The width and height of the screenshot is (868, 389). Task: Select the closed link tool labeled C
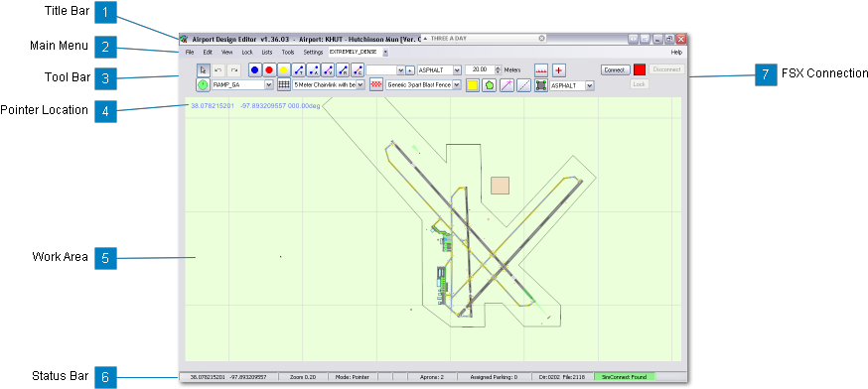click(358, 70)
